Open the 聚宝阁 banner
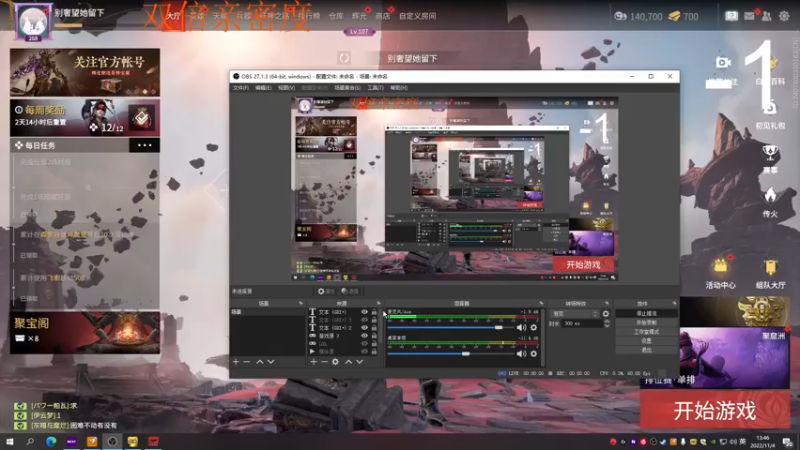Viewport: 800px width, 450px height. [x=85, y=333]
